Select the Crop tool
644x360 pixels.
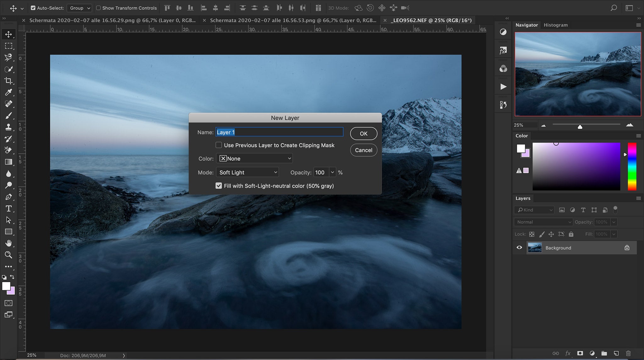8,81
